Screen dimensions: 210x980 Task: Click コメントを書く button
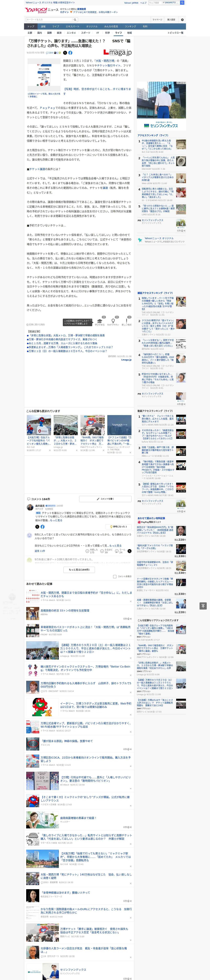(105, 499)
